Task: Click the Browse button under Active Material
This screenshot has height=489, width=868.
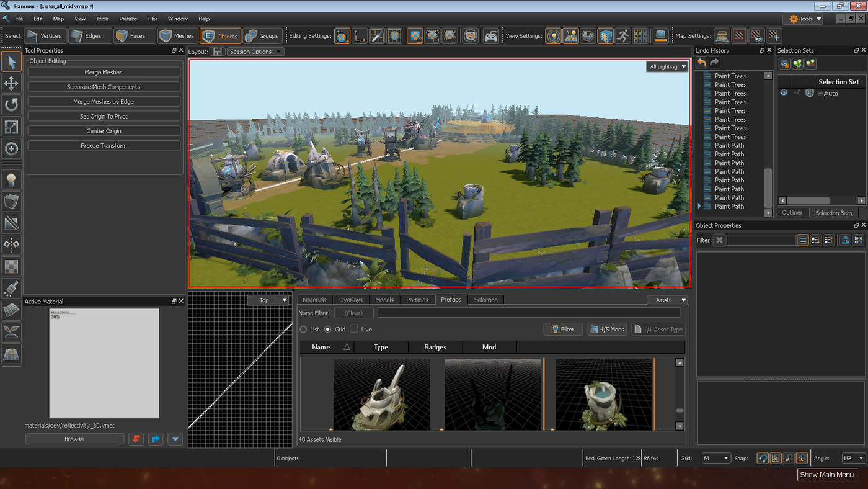Action: click(74, 439)
